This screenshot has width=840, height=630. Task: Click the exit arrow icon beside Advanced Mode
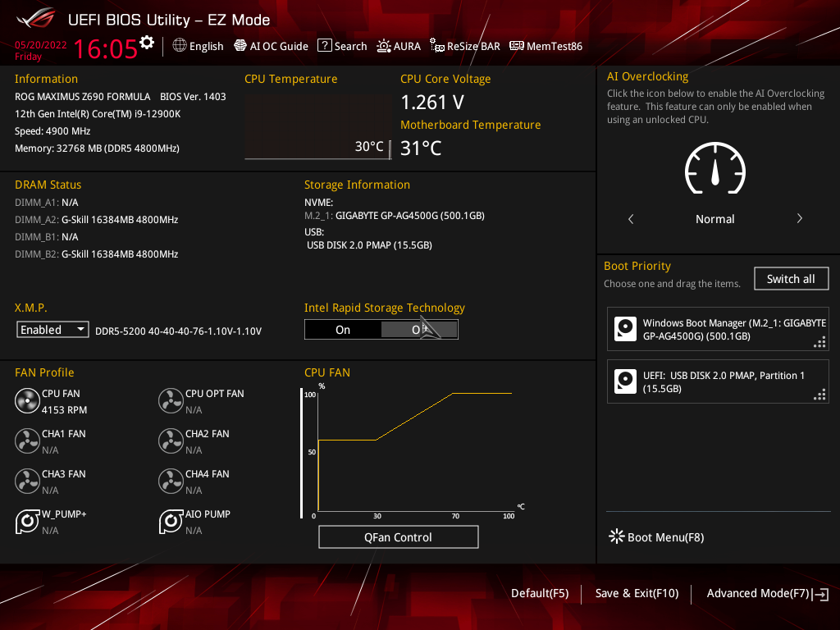pyautogui.click(x=820, y=594)
